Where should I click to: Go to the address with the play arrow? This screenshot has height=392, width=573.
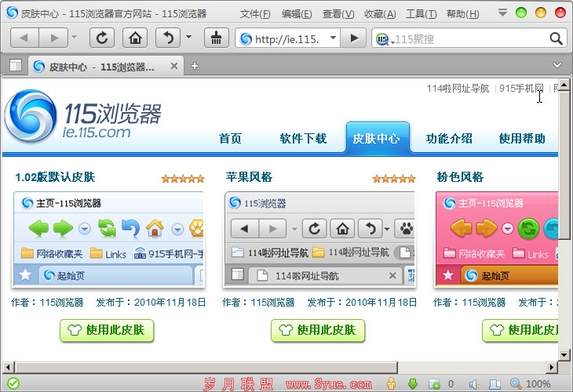[x=354, y=38]
